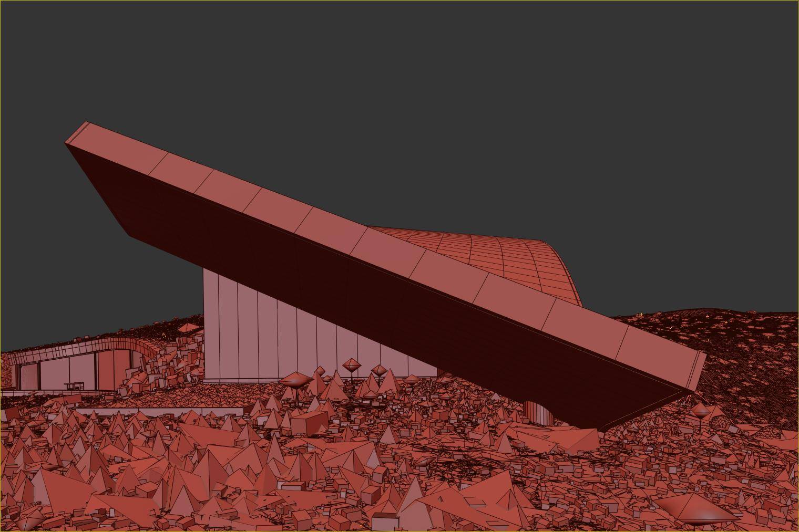Click an orange cross marker on the hillside
The width and height of the screenshot is (799, 532).
(707, 316)
